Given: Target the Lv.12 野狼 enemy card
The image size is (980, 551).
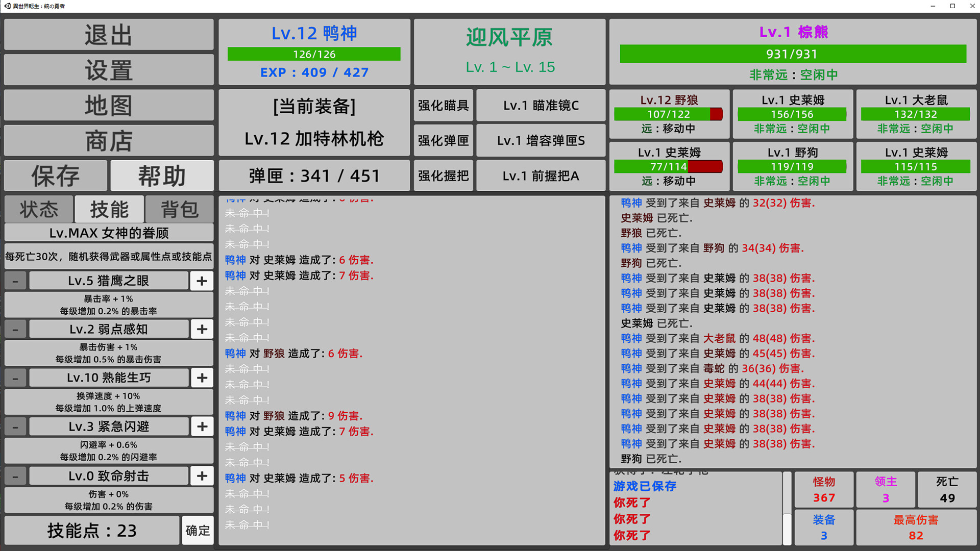Looking at the screenshot, I should coord(669,114).
